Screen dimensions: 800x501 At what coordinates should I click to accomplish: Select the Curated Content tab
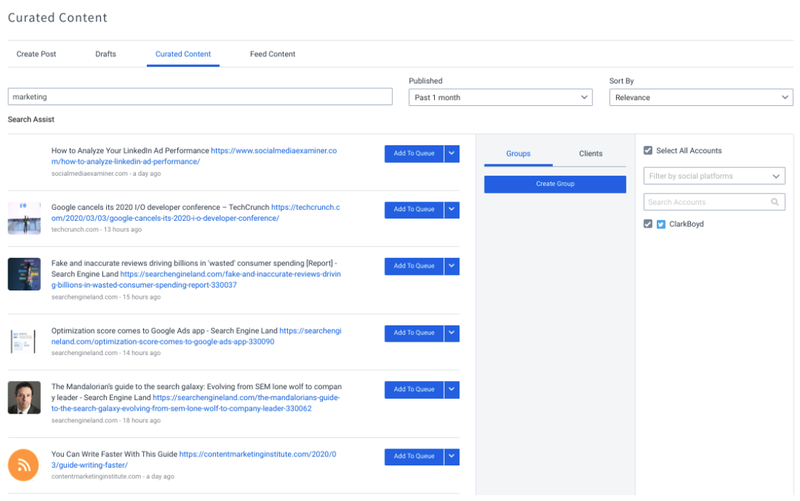coord(183,54)
